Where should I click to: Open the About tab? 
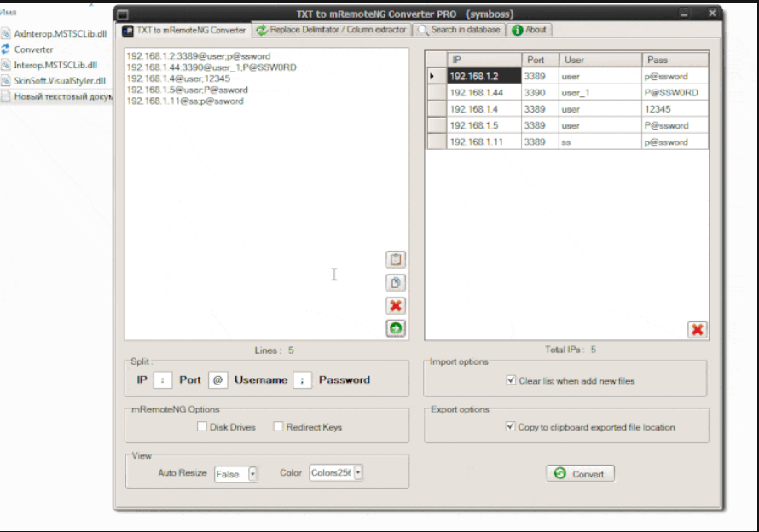tap(529, 30)
